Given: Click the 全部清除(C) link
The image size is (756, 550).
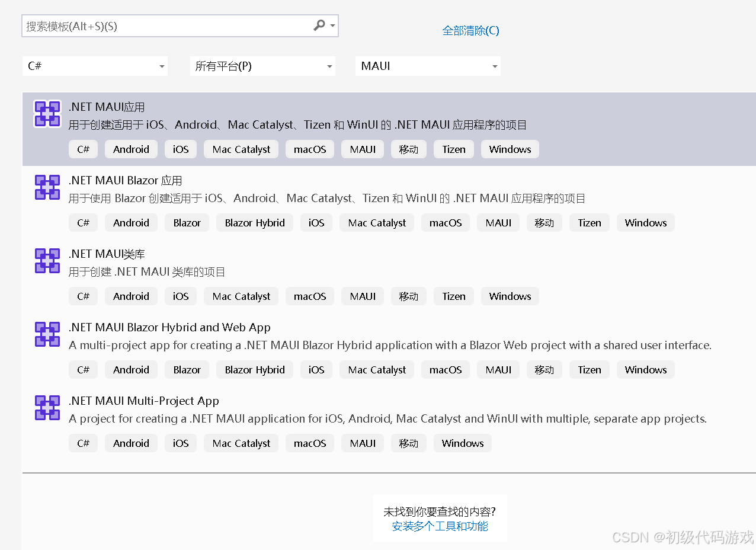Looking at the screenshot, I should coord(471,30).
